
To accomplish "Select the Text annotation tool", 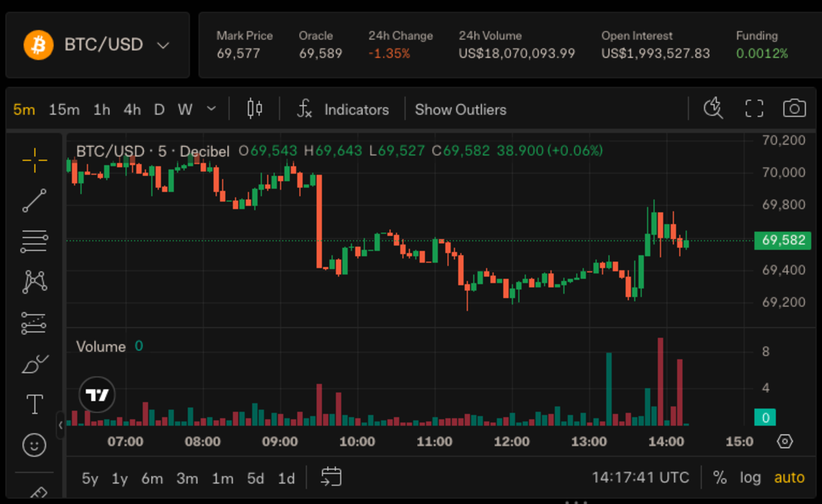I will 34,404.
